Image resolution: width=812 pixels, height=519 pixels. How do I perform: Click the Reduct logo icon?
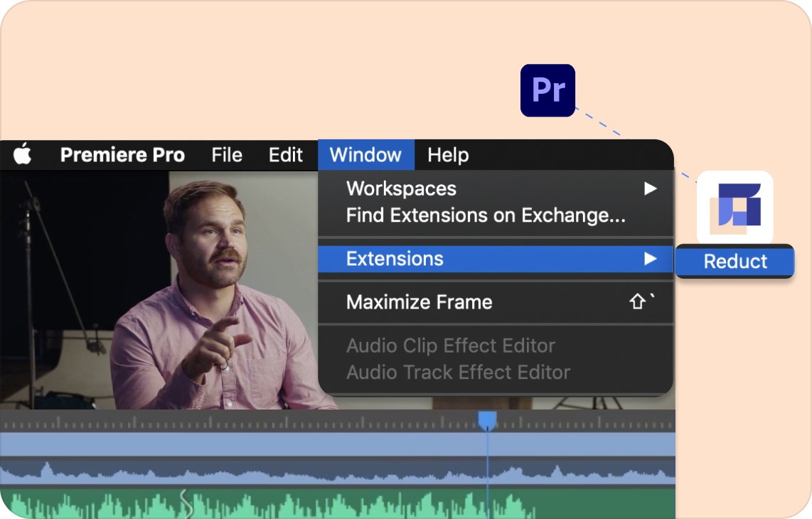coord(734,208)
